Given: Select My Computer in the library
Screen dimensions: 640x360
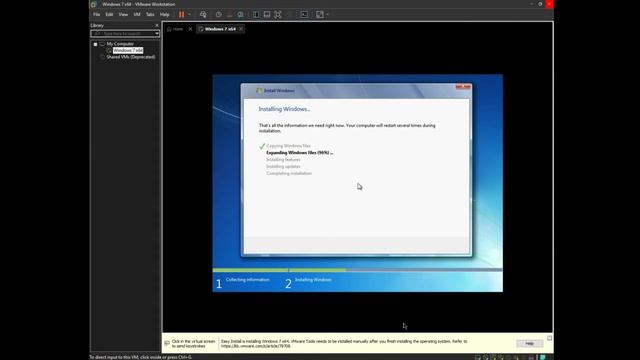Looking at the screenshot, I should click(120, 44).
